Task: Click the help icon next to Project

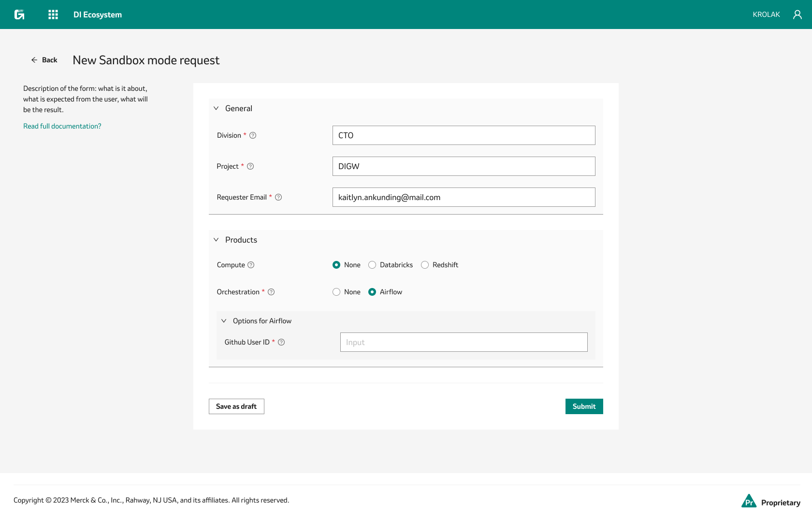Action: pyautogui.click(x=250, y=166)
